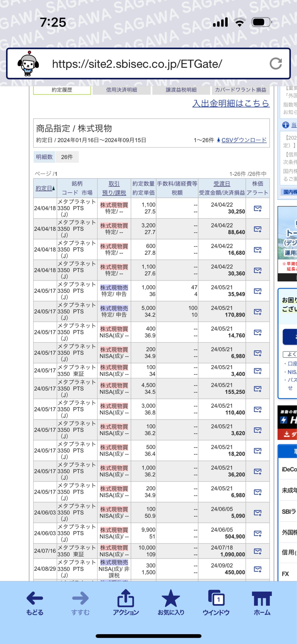Open the カバードワラント損益 tab
Viewport: 297px width, 644px height.
point(240,90)
